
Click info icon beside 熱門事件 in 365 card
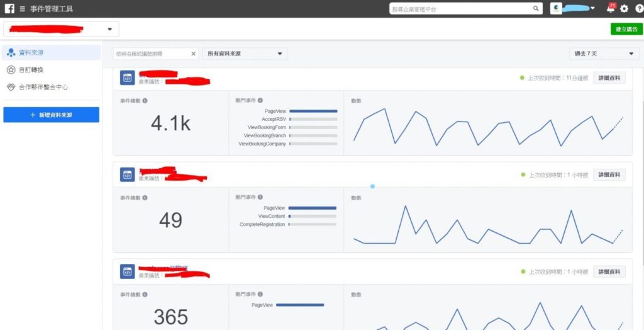[260, 294]
